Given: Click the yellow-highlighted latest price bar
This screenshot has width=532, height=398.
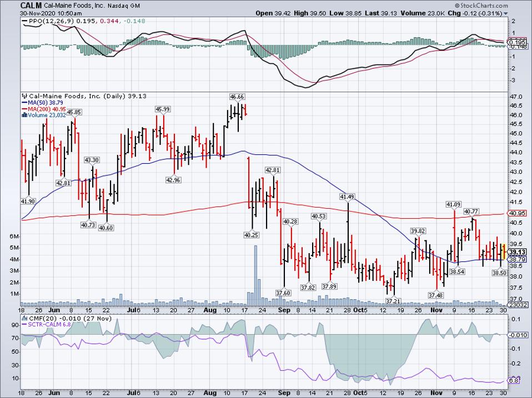Looking at the screenshot, I should coord(504,251).
